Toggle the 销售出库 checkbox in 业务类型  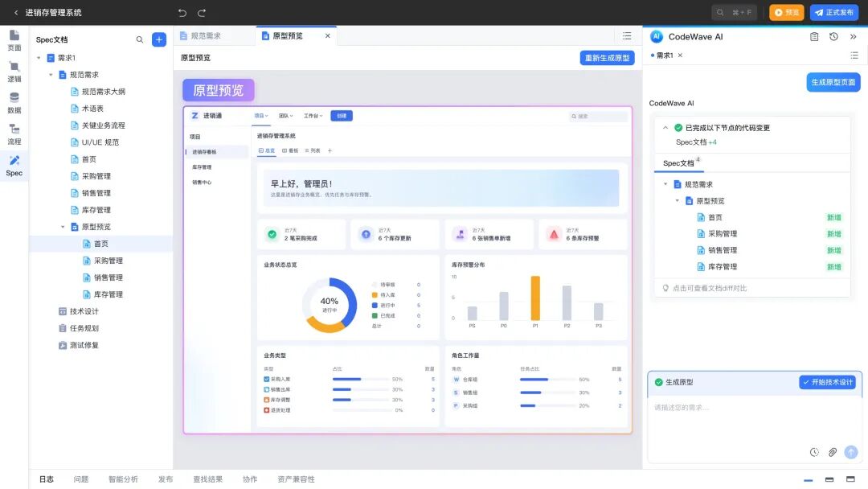(x=266, y=390)
